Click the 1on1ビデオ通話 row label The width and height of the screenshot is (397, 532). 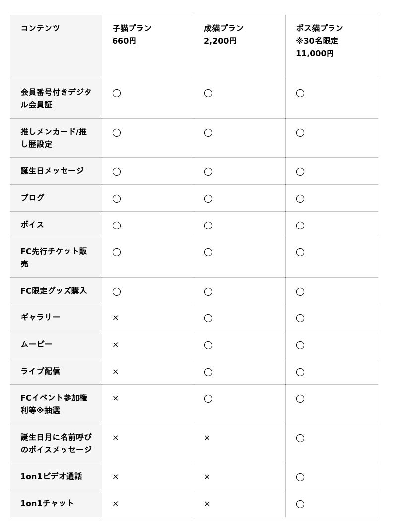51,476
